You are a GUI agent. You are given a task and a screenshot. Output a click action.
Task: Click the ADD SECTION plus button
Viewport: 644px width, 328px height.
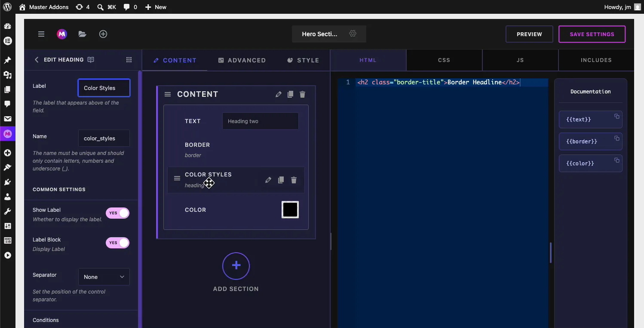(x=236, y=266)
